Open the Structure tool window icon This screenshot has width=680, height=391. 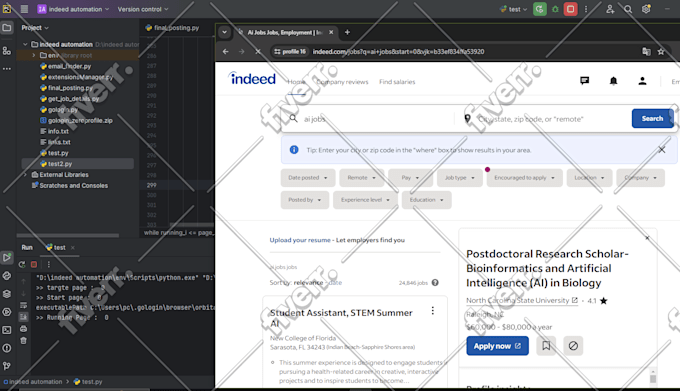coord(7,51)
